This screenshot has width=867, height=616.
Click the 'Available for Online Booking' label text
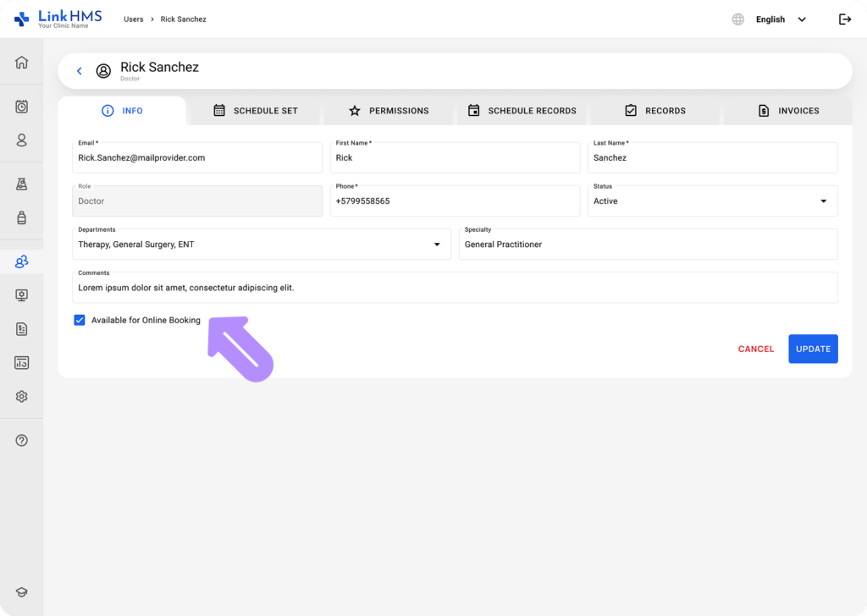(146, 321)
